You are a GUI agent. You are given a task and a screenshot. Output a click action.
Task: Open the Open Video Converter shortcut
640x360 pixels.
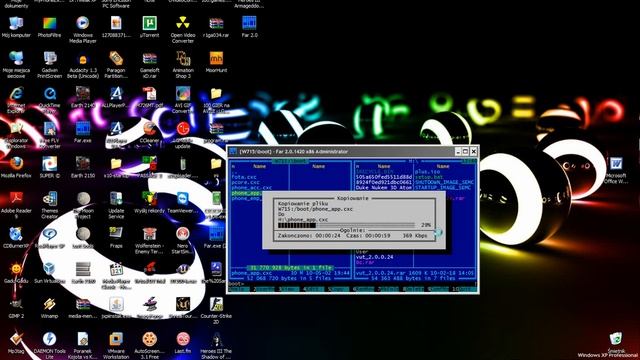[182, 30]
